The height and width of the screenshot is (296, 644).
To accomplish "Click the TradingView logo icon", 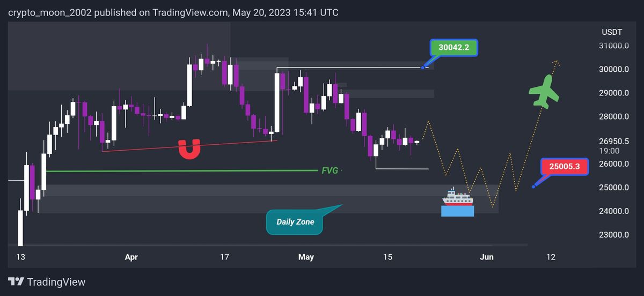I will point(16,282).
